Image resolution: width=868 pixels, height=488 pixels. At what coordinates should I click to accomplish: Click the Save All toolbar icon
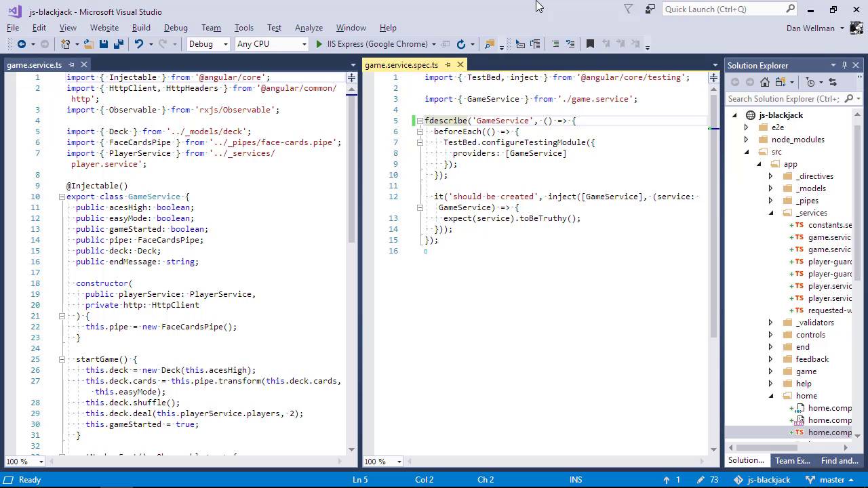click(x=118, y=44)
